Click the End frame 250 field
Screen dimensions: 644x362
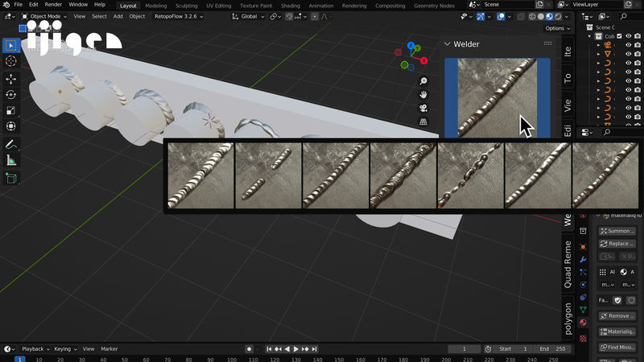(x=553, y=349)
